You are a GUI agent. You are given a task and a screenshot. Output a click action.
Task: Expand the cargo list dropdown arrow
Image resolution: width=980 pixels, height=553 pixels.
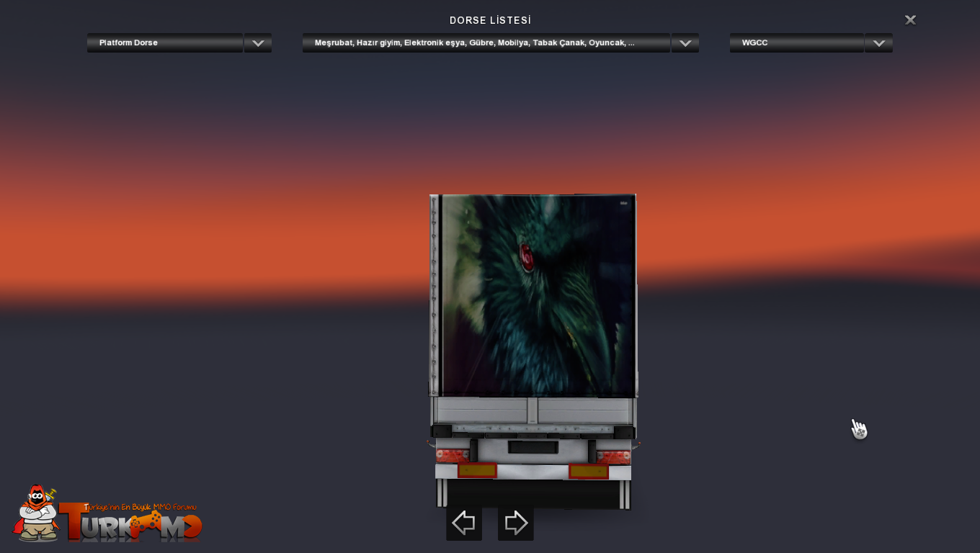click(x=685, y=43)
